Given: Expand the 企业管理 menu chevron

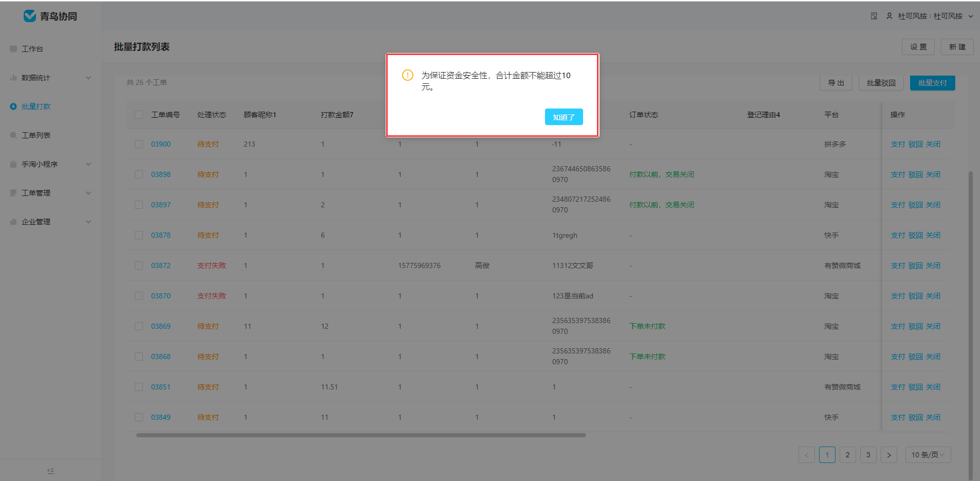Looking at the screenshot, I should pyautogui.click(x=88, y=222).
